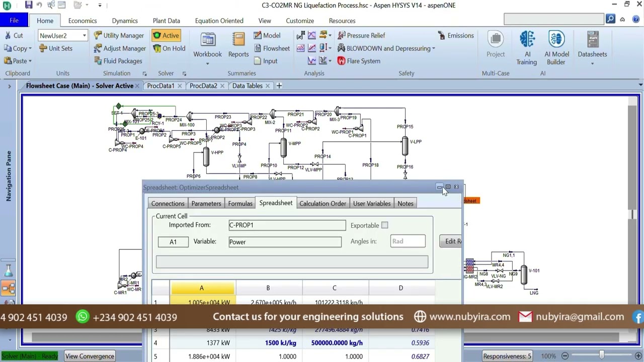Open the Flare System tool
Image resolution: width=644 pixels, height=362 pixels.
(x=359, y=61)
